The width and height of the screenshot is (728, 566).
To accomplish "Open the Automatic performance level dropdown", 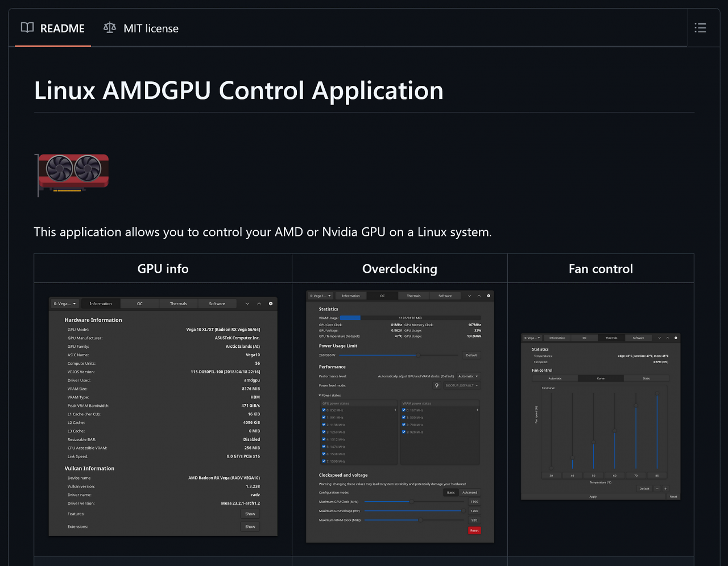I will (469, 376).
